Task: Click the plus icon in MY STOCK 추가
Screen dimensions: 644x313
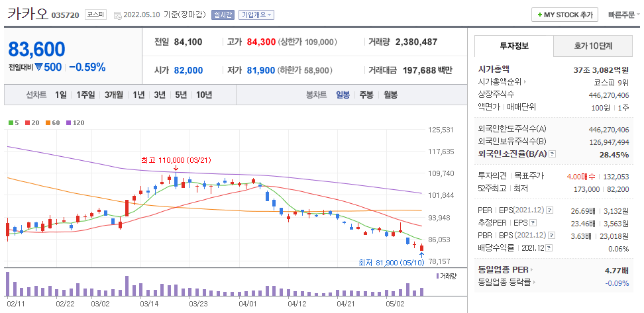Action: click(x=539, y=15)
